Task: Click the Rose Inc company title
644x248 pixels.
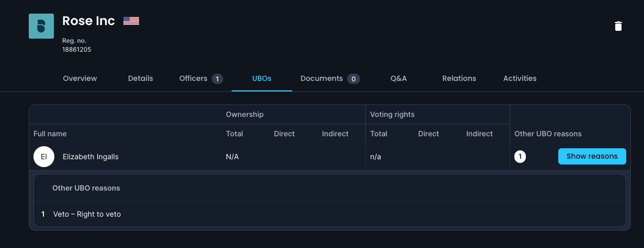Action: click(88, 21)
